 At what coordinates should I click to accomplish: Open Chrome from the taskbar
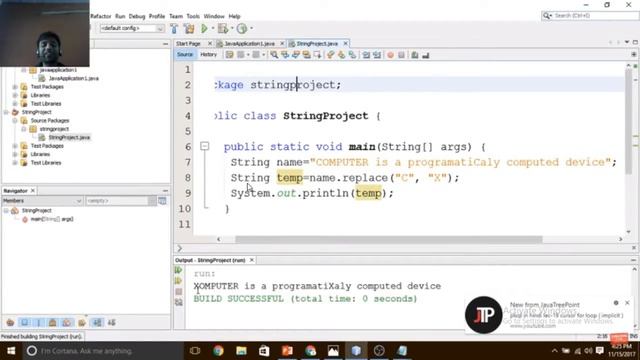[x=218, y=351]
